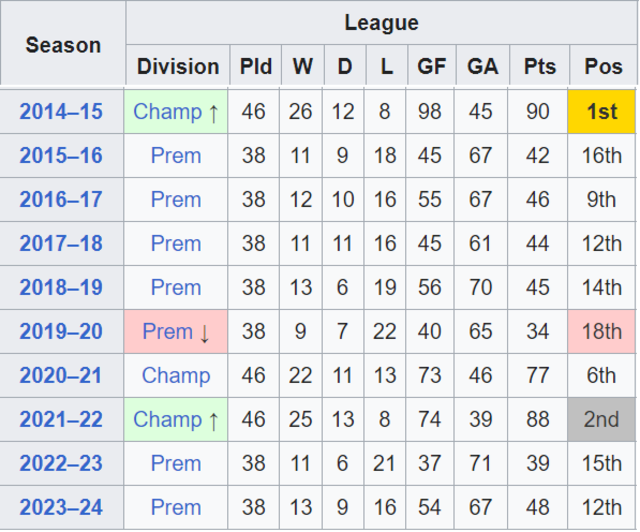
Task: Open the 2021–22 season link
Action: pyautogui.click(x=61, y=420)
